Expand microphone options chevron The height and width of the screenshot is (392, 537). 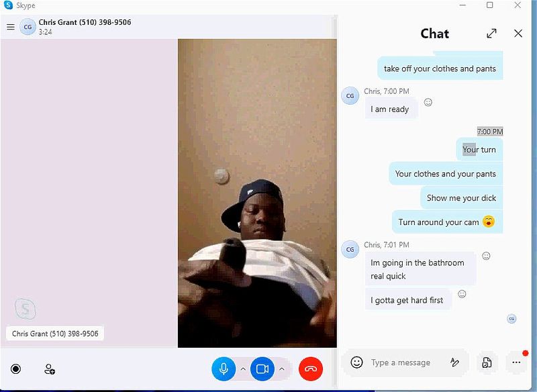[243, 369]
